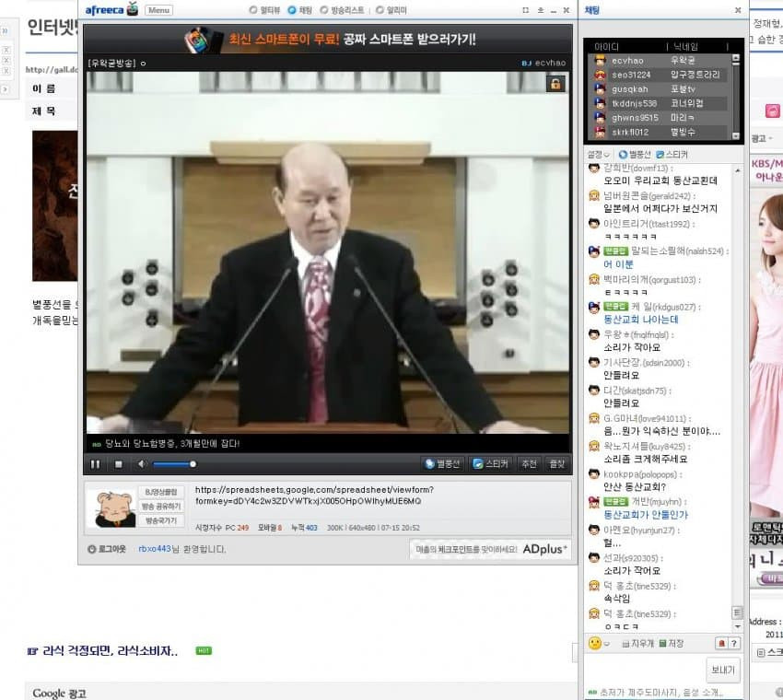Expand the 설정 dropdown in chat
783x700 pixels.
pyautogui.click(x=598, y=155)
